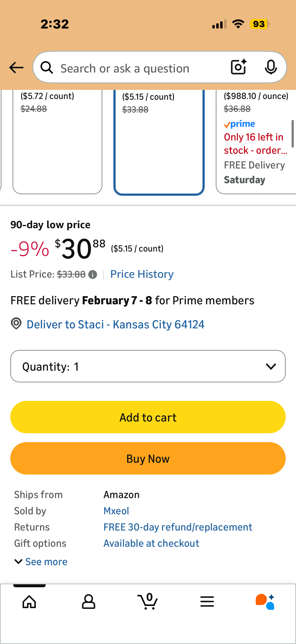Open Price History link
Viewport: 296px width, 644px height.
[x=142, y=274]
